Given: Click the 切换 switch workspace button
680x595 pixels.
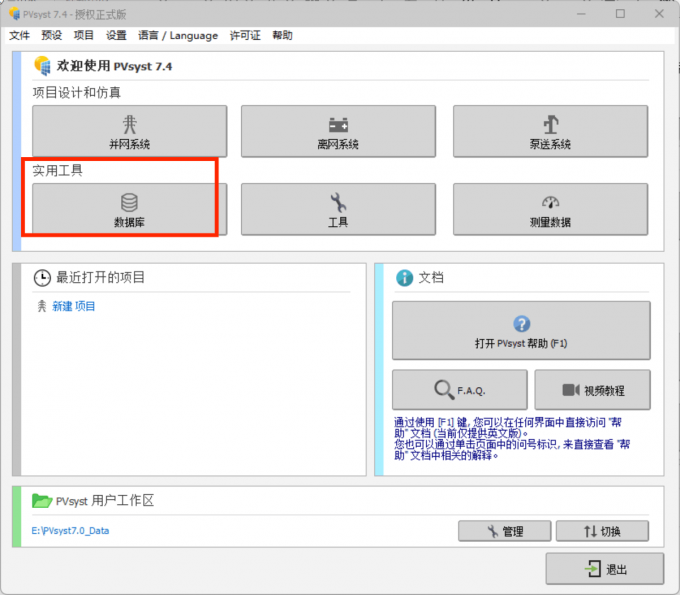Looking at the screenshot, I should 602,531.
